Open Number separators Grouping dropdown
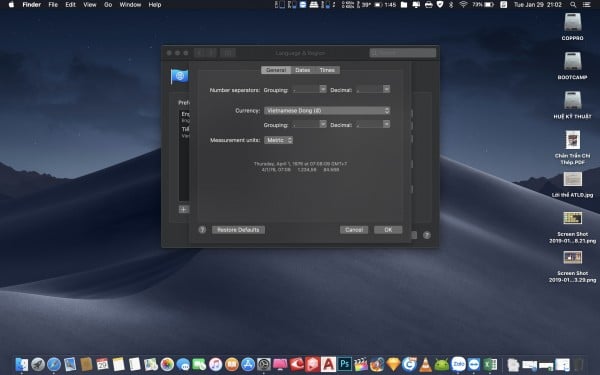The height and width of the screenshot is (375, 600). point(309,90)
